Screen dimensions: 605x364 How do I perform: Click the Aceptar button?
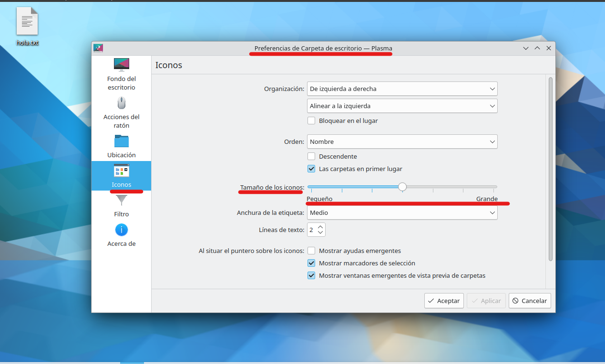coord(443,301)
